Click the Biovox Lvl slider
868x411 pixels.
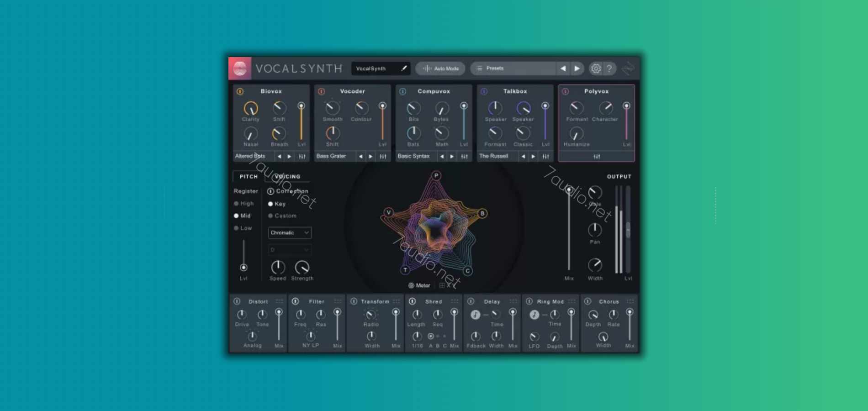[x=301, y=121]
